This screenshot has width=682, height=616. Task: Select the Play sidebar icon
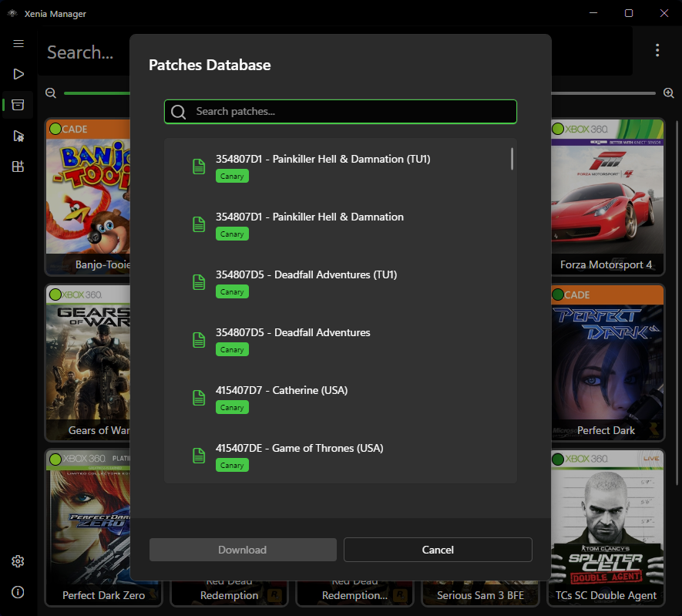(18, 74)
